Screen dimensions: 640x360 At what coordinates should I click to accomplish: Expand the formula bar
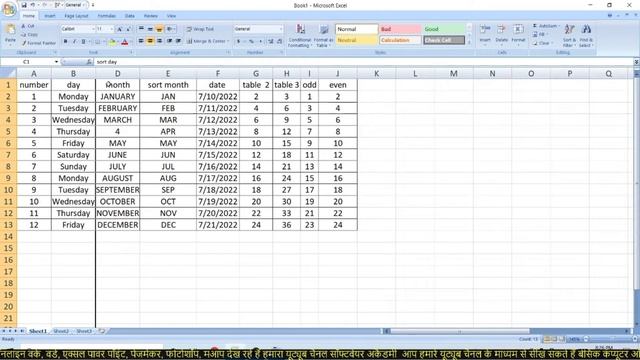coord(636,62)
